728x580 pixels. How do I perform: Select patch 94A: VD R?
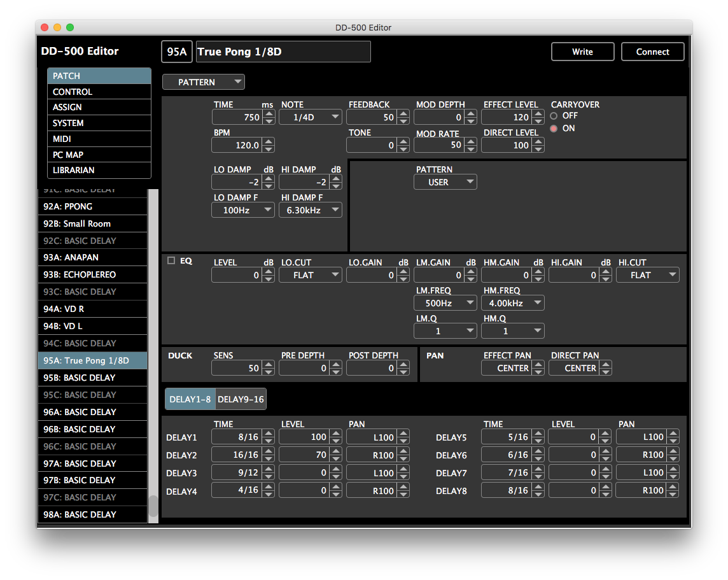point(92,309)
